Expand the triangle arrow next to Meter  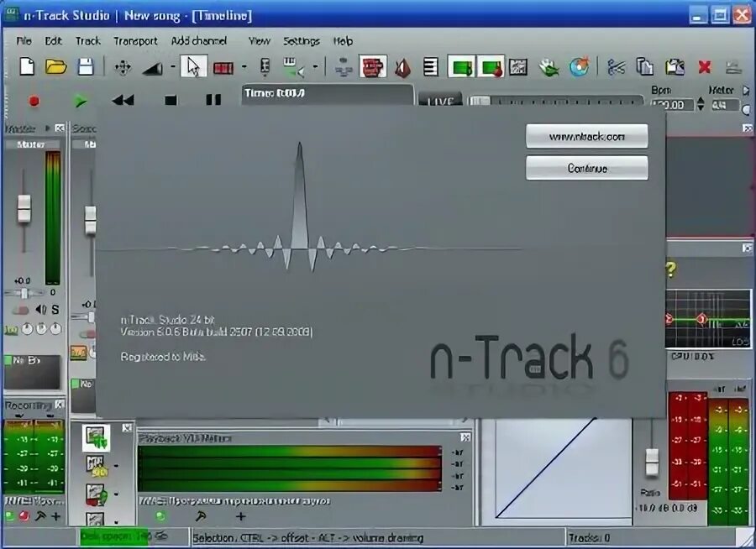pyautogui.click(x=746, y=90)
